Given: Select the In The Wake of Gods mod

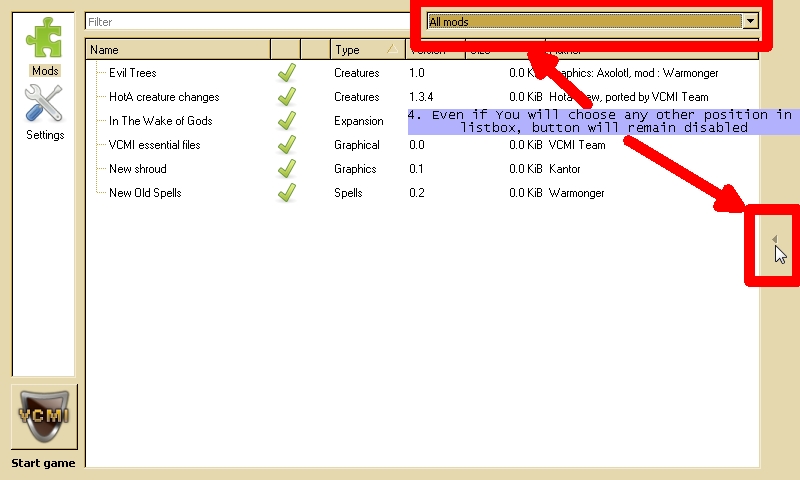Looking at the screenshot, I should (x=160, y=121).
